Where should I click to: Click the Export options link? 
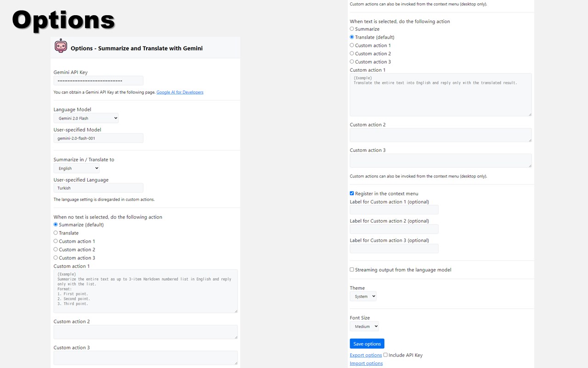coord(366,355)
